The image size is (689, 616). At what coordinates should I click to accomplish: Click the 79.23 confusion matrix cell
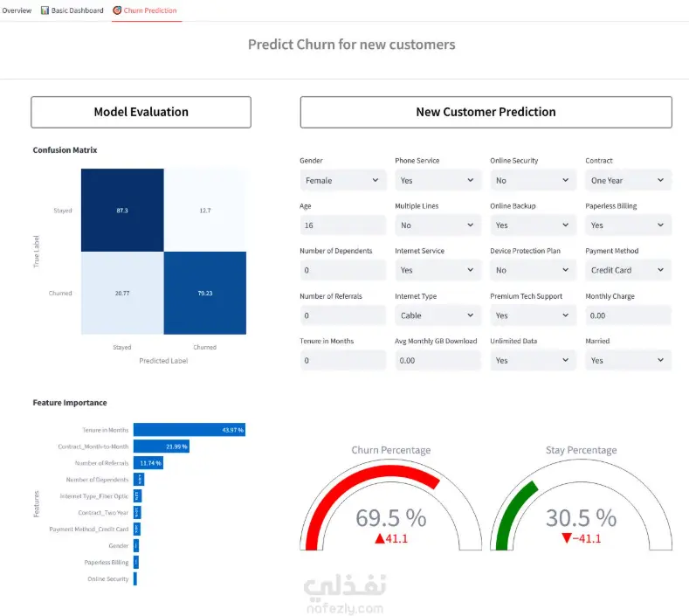pyautogui.click(x=205, y=293)
